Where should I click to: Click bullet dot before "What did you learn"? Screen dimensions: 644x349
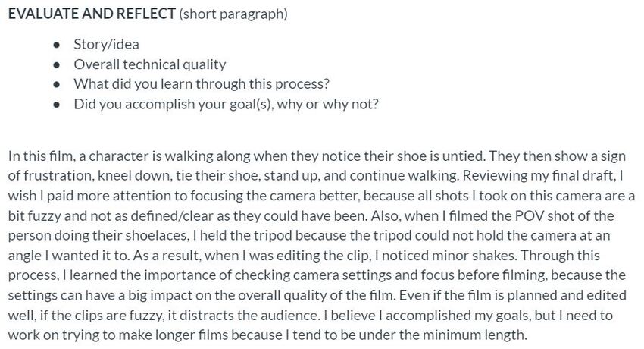coord(58,84)
